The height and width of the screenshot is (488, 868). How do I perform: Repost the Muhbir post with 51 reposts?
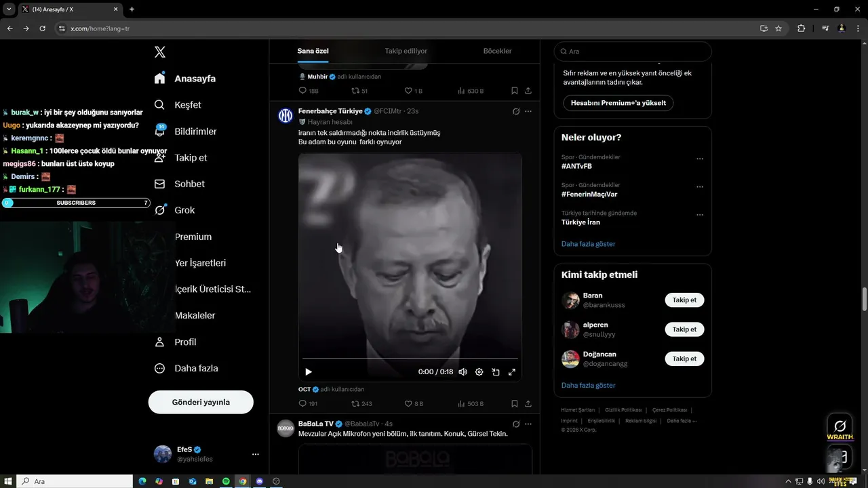(x=359, y=91)
